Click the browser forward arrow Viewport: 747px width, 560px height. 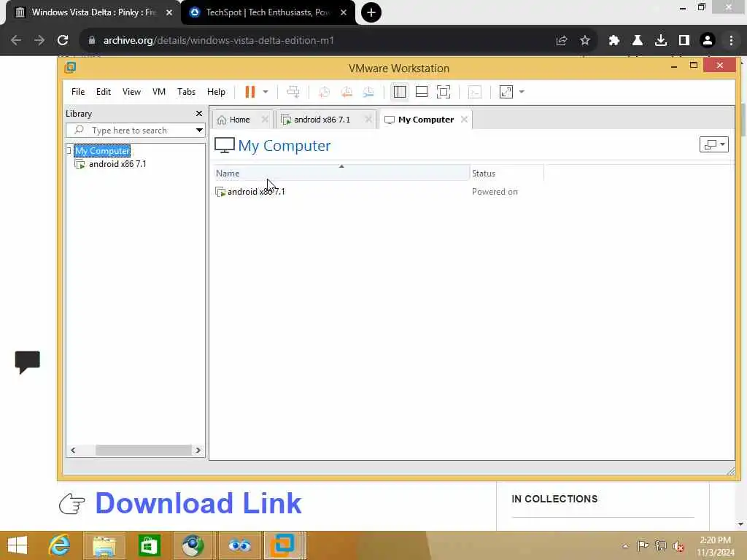tap(39, 41)
